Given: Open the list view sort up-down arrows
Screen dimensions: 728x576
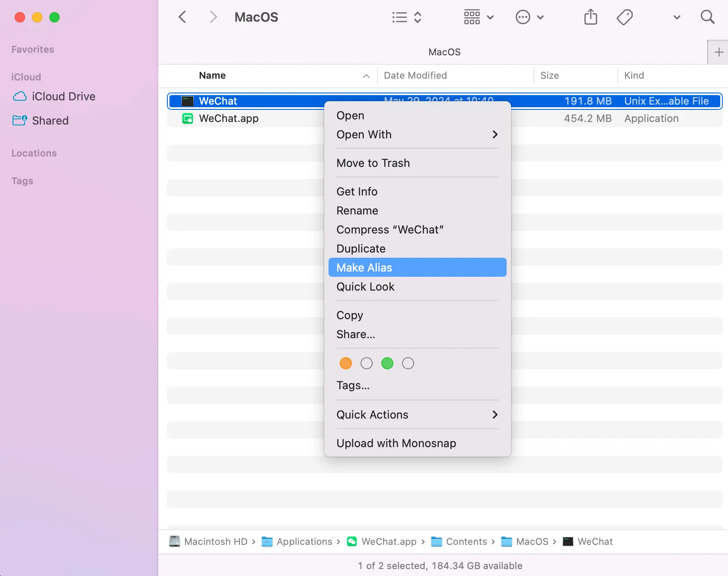Looking at the screenshot, I should pyautogui.click(x=418, y=17).
